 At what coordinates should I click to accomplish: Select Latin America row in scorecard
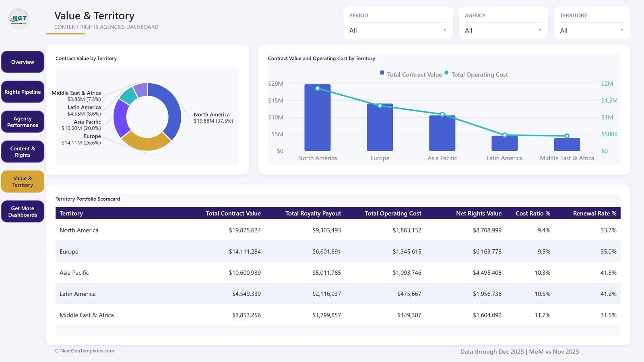(338, 294)
